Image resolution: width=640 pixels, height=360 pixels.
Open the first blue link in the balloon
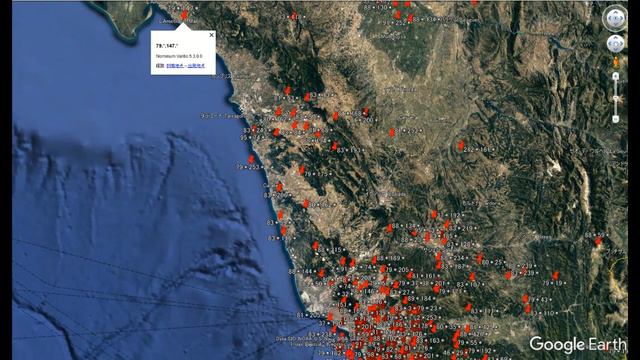tap(175, 66)
